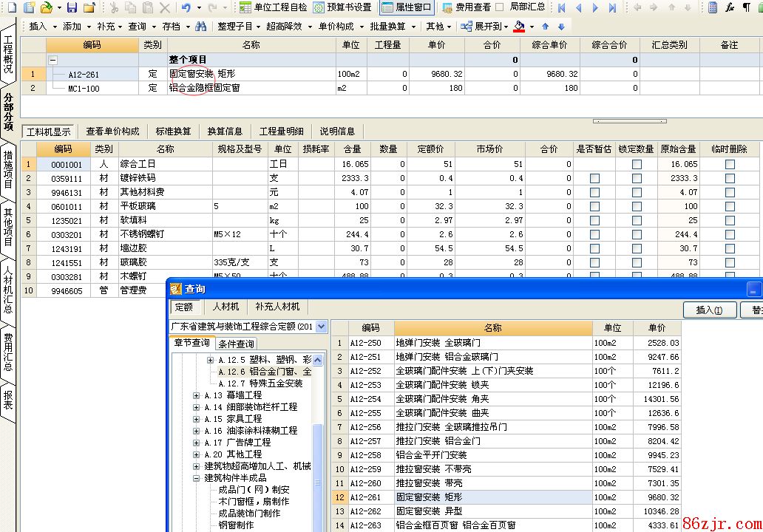Image resolution: width=763 pixels, height=532 pixels.
Task: Select the 条件查询 tab
Action: point(236,344)
